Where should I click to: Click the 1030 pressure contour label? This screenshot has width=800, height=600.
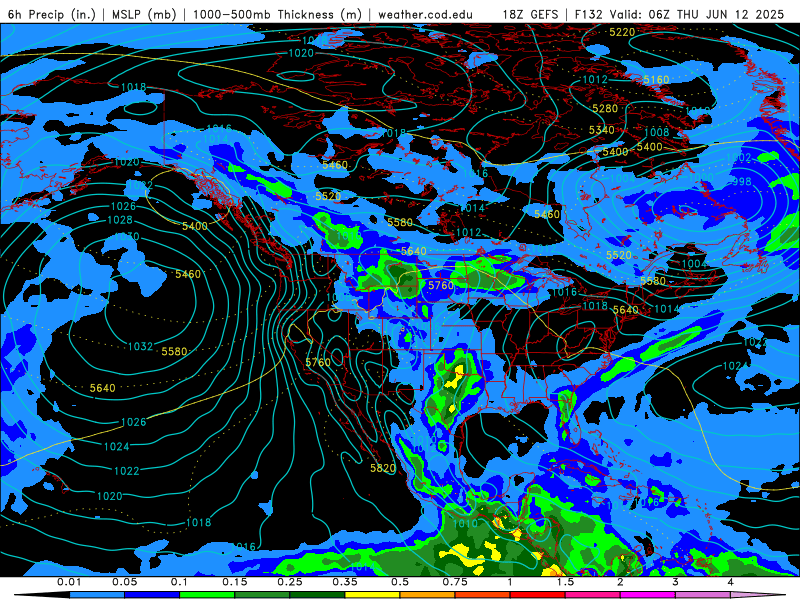click(127, 237)
